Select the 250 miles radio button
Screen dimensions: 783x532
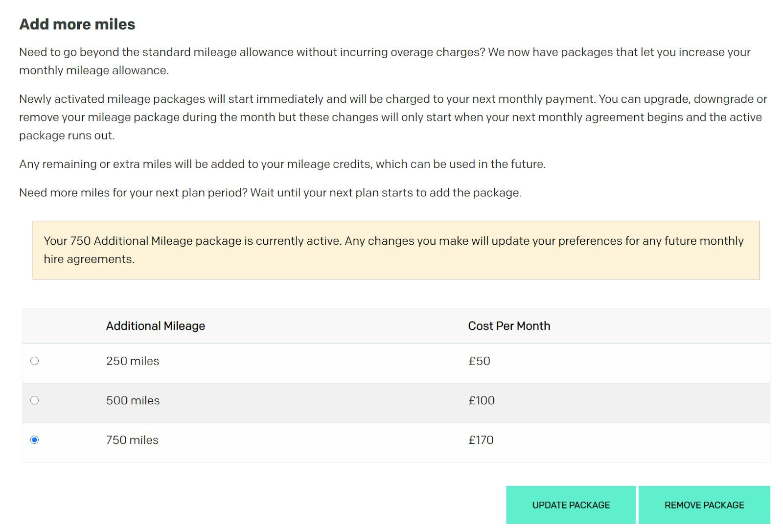pyautogui.click(x=34, y=361)
